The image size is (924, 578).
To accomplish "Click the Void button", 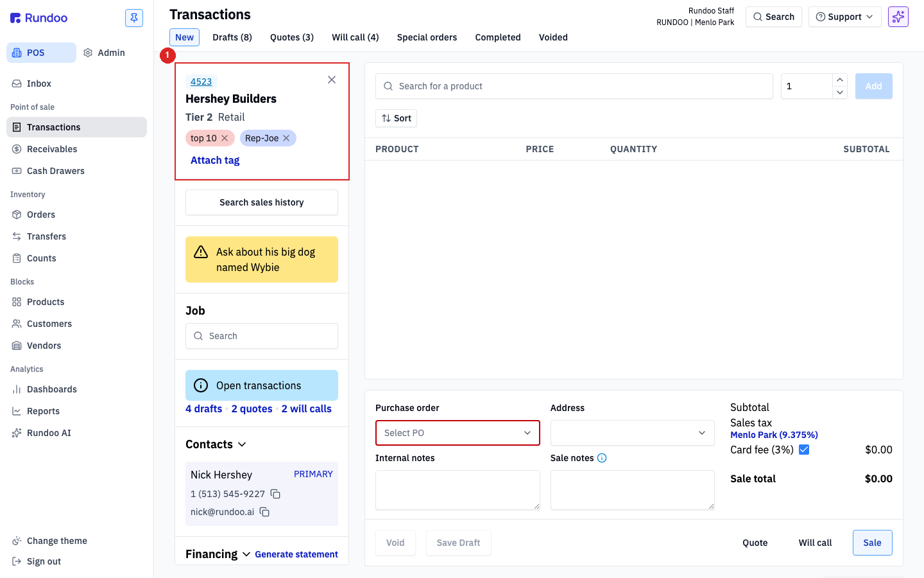I will pyautogui.click(x=395, y=543).
